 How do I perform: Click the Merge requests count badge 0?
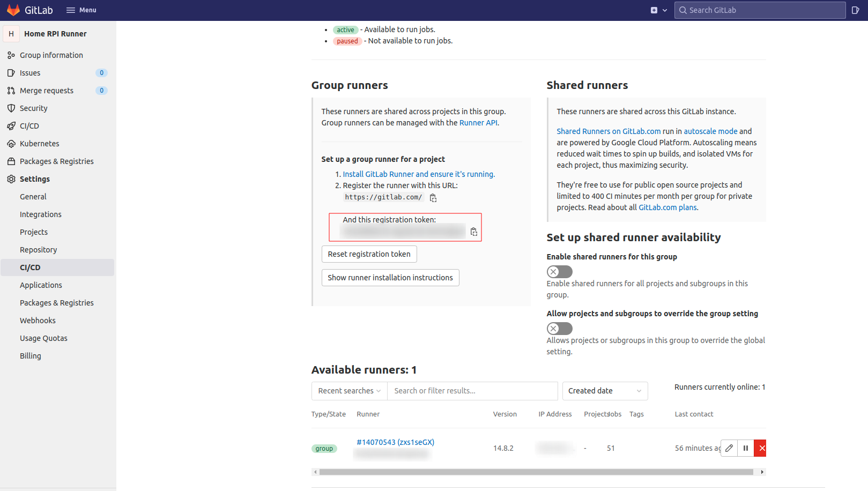101,91
